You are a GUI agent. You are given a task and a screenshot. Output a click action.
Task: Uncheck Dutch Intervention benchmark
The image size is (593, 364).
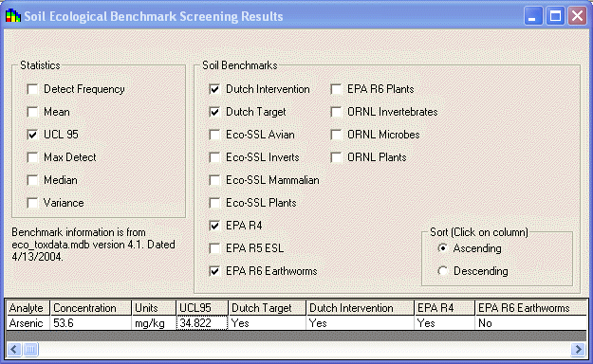pos(214,89)
